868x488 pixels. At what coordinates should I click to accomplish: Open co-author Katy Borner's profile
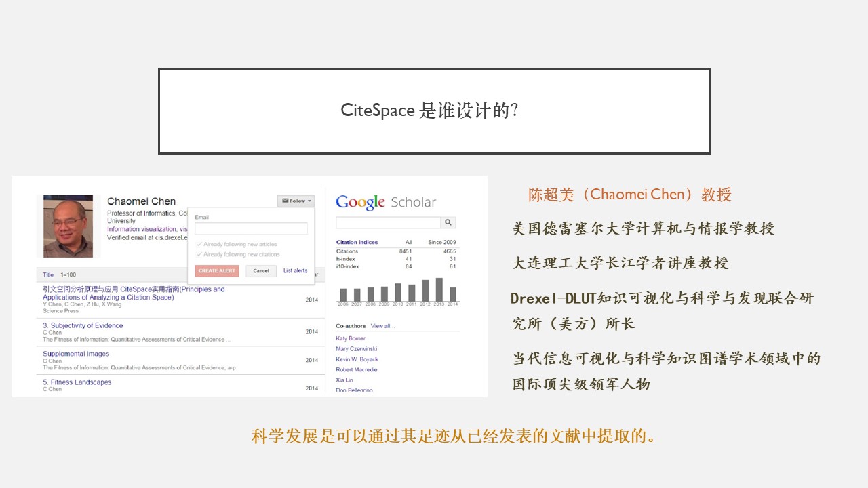click(x=351, y=338)
